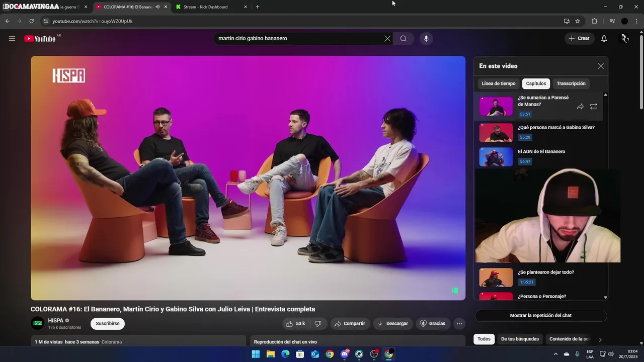The height and width of the screenshot is (362, 644).
Task: Select the 'Transcripción' tab
Action: (571, 84)
